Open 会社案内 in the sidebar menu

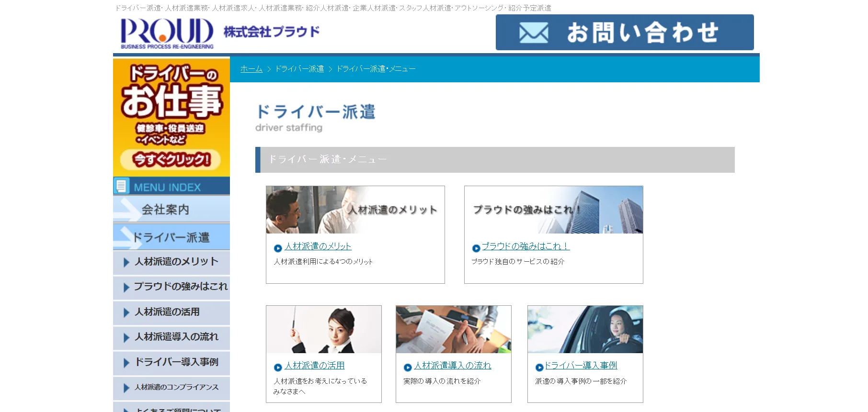(171, 209)
